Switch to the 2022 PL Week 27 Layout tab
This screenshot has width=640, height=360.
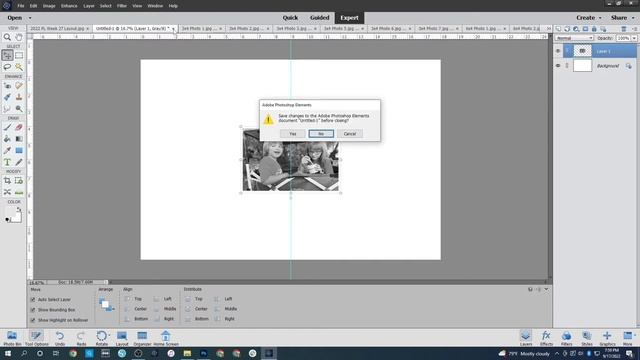tap(57, 29)
